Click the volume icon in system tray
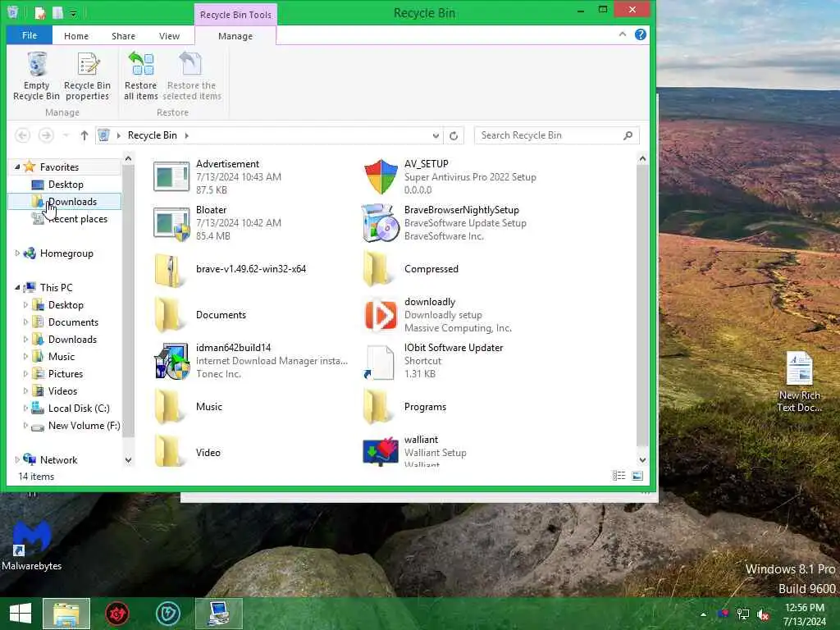The height and width of the screenshot is (630, 840). (x=763, y=614)
